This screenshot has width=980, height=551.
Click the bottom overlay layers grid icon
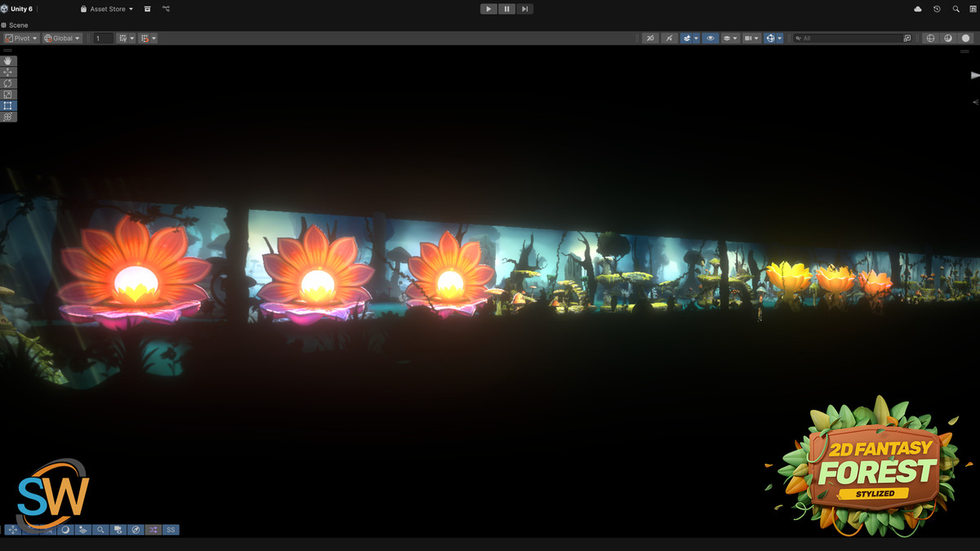click(82, 530)
